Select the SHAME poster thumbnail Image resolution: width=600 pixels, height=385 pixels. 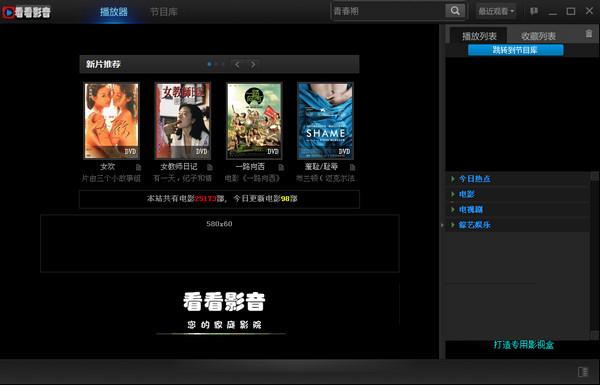[x=325, y=121]
